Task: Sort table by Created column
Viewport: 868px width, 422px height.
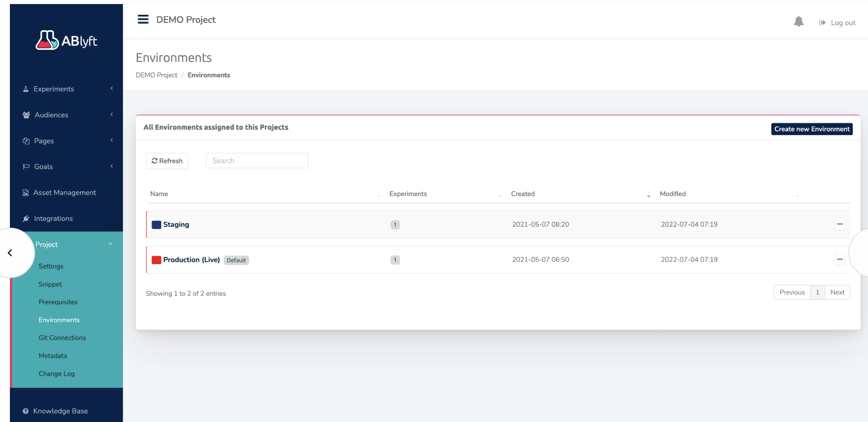Action: pos(523,194)
